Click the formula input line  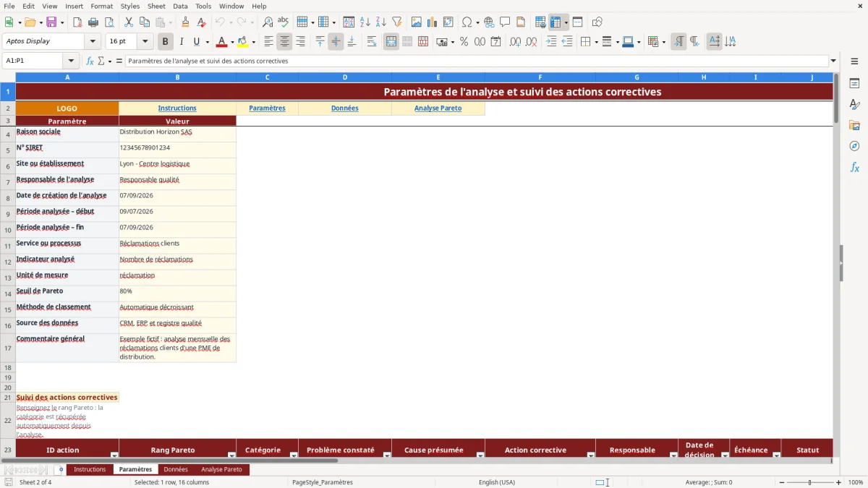click(477, 61)
